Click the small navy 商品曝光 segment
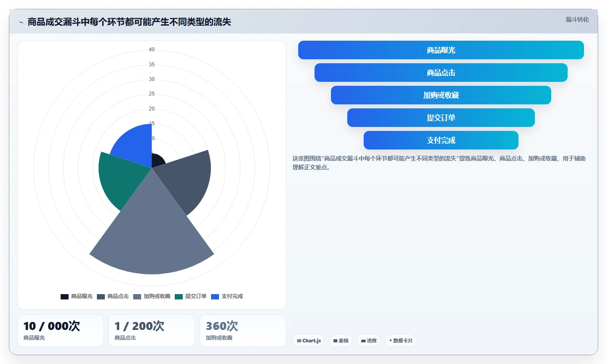Viewport: 607px width, 364px height. (158, 161)
